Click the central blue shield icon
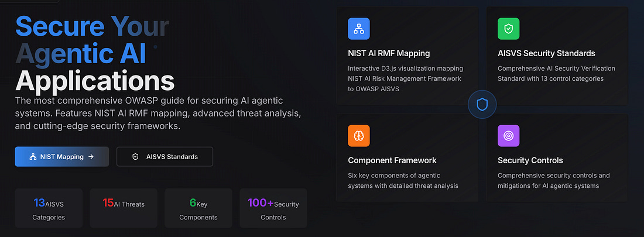The width and height of the screenshot is (644, 237). 482,104
